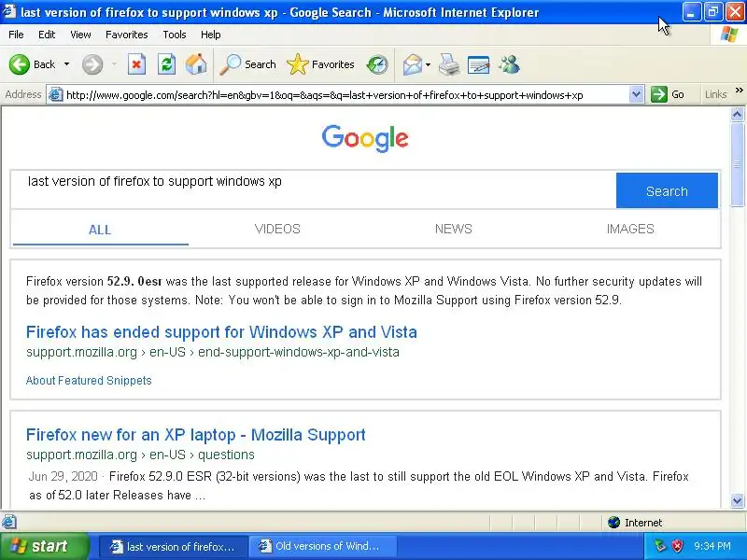Click the green Back arrow button
The width and height of the screenshot is (747, 560).
[x=20, y=64]
